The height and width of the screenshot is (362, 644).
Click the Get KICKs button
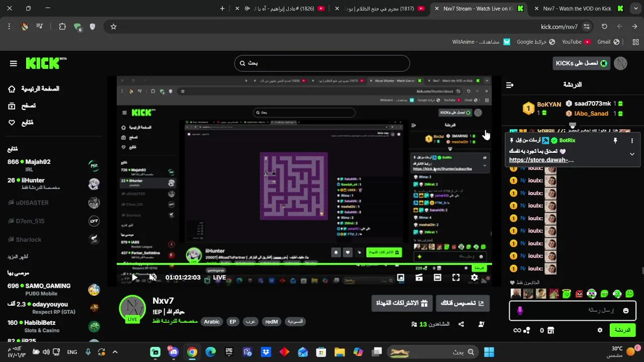click(581, 63)
